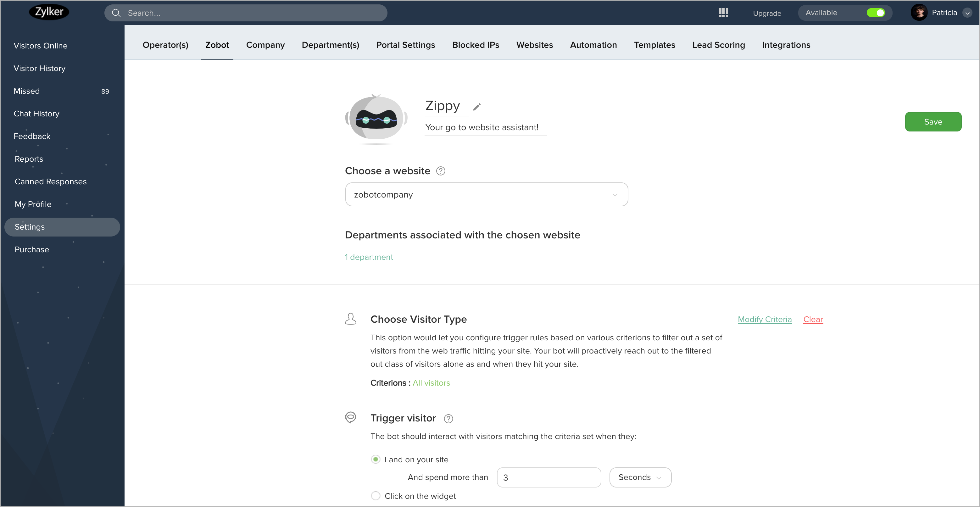Open the apps grid icon

click(x=723, y=13)
